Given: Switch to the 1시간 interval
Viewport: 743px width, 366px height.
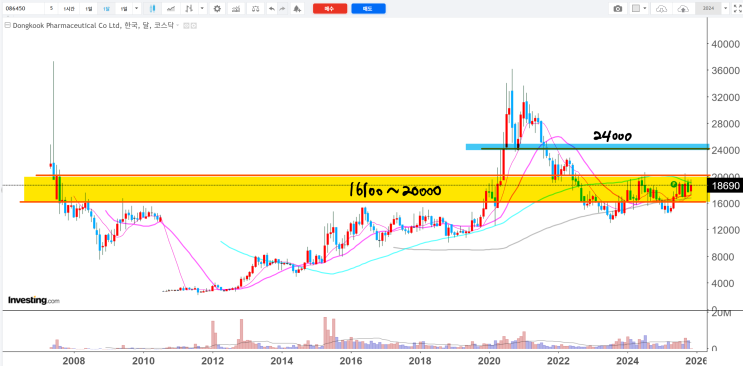Looking at the screenshot, I should (70, 9).
